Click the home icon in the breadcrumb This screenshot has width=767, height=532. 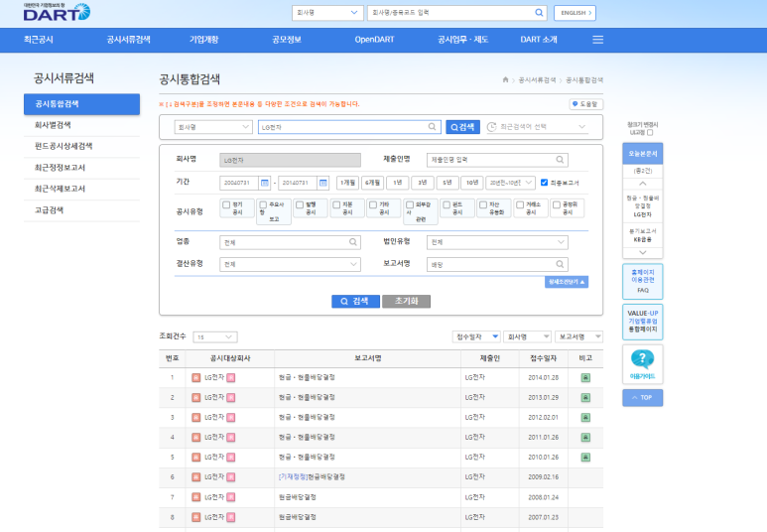click(505, 79)
